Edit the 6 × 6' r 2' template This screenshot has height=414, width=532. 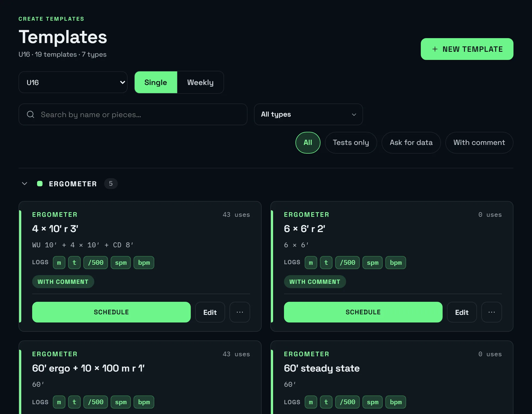[x=462, y=312]
